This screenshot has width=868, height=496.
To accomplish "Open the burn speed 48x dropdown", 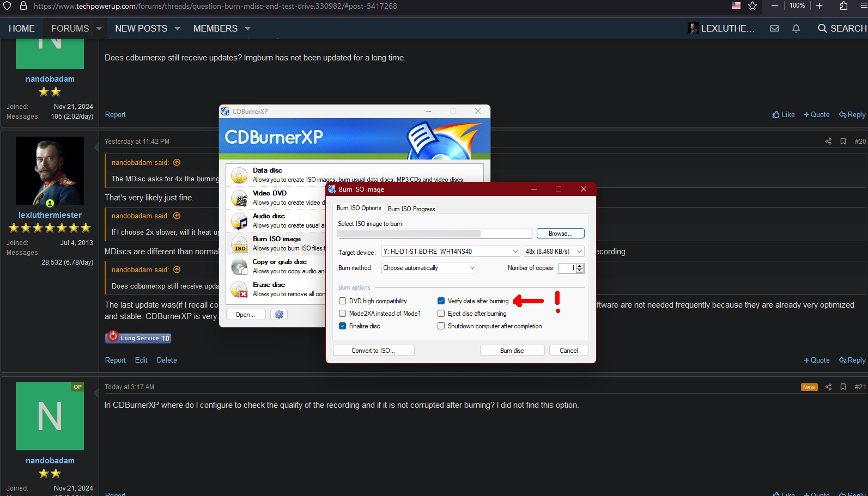I will coord(554,252).
